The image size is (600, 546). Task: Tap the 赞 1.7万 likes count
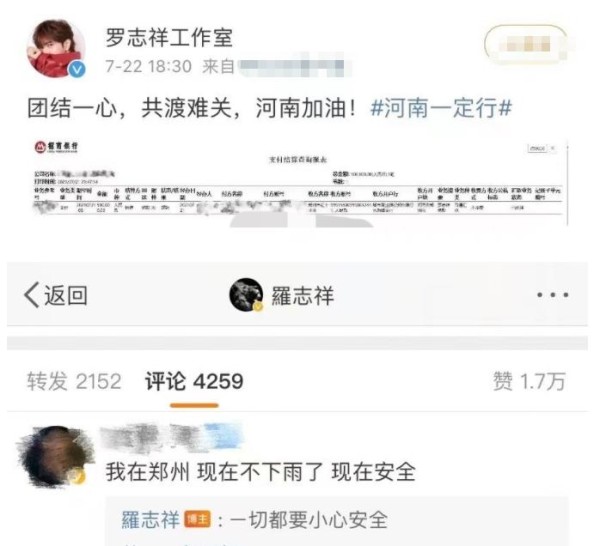click(529, 381)
